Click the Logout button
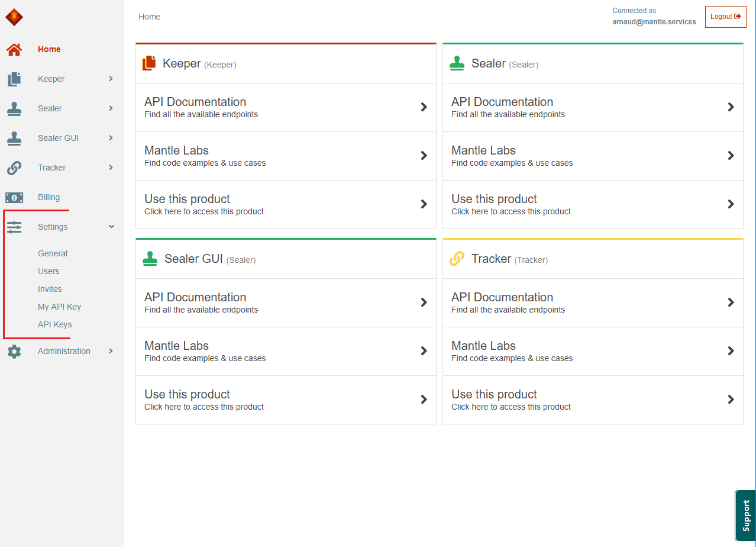756x547 pixels. point(725,17)
